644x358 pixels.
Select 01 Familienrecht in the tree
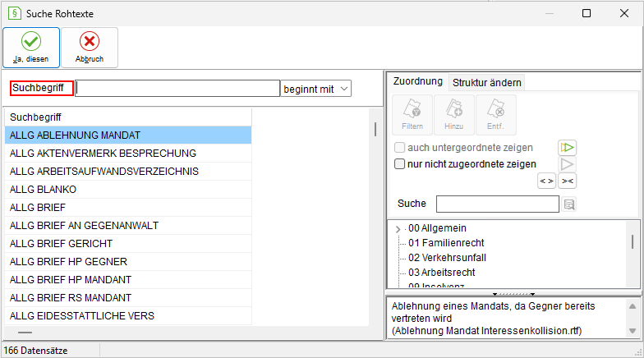446,243
